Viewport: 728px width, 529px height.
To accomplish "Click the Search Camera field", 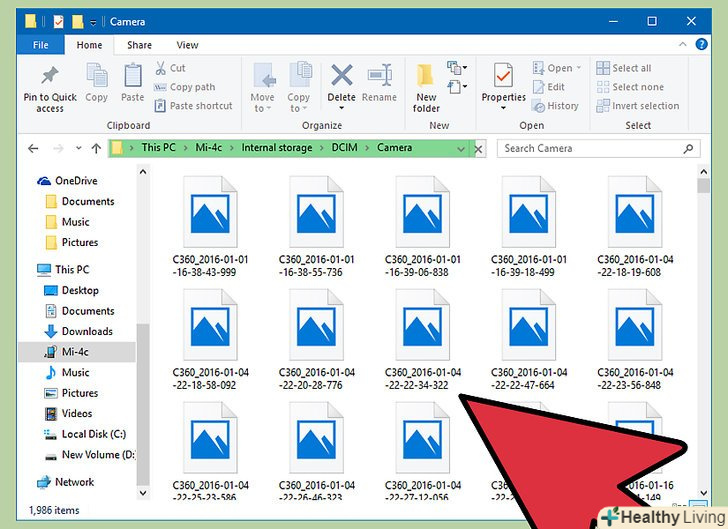I will click(598, 149).
